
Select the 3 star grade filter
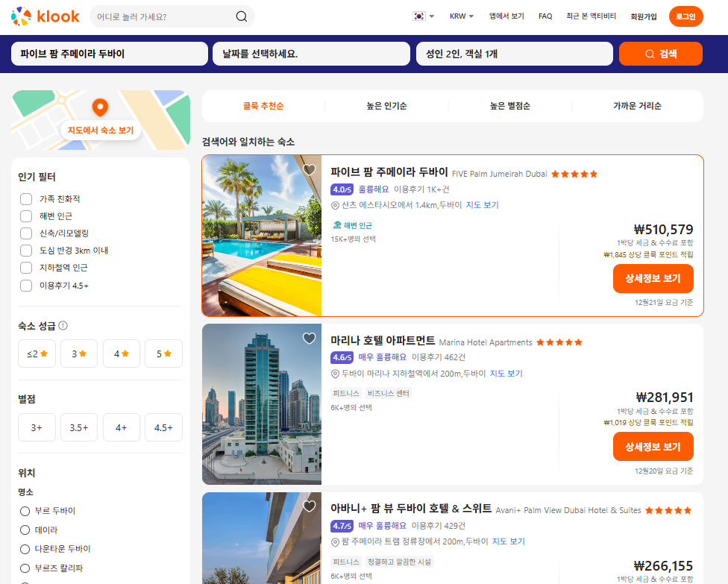[x=79, y=354]
